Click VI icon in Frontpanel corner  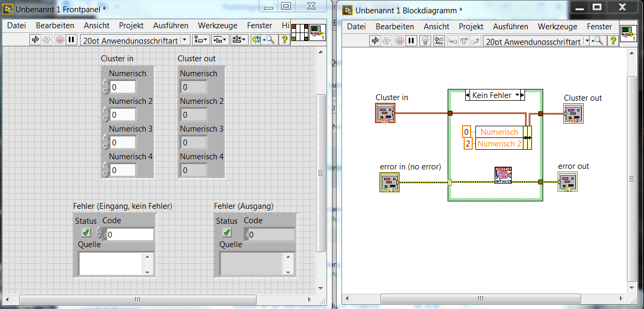(318, 32)
